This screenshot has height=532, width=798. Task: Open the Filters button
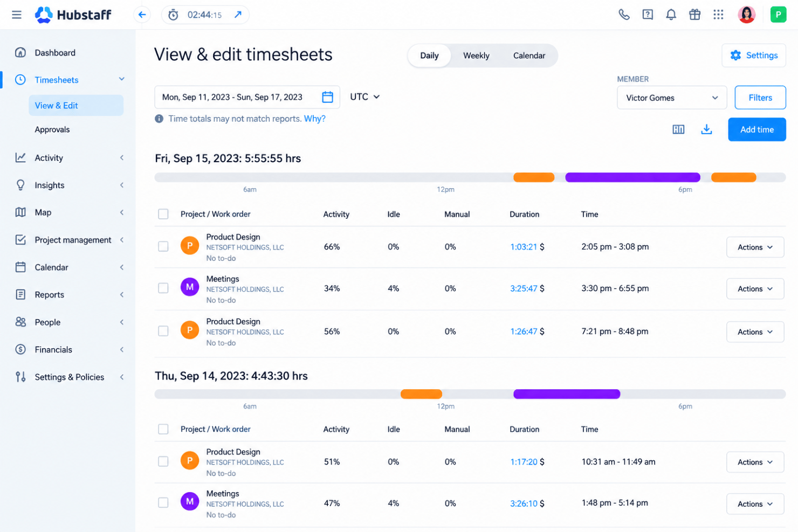click(x=760, y=98)
